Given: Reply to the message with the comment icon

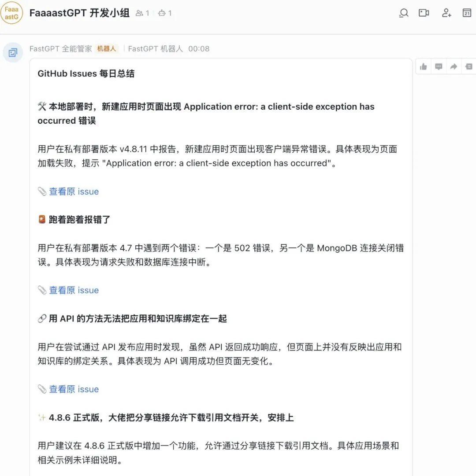Looking at the screenshot, I should pyautogui.click(x=439, y=66).
